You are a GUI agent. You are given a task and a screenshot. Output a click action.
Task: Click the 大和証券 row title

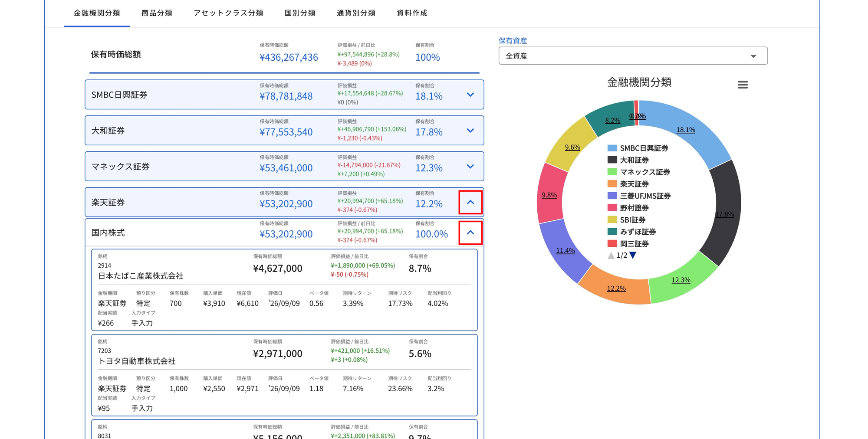[108, 131]
